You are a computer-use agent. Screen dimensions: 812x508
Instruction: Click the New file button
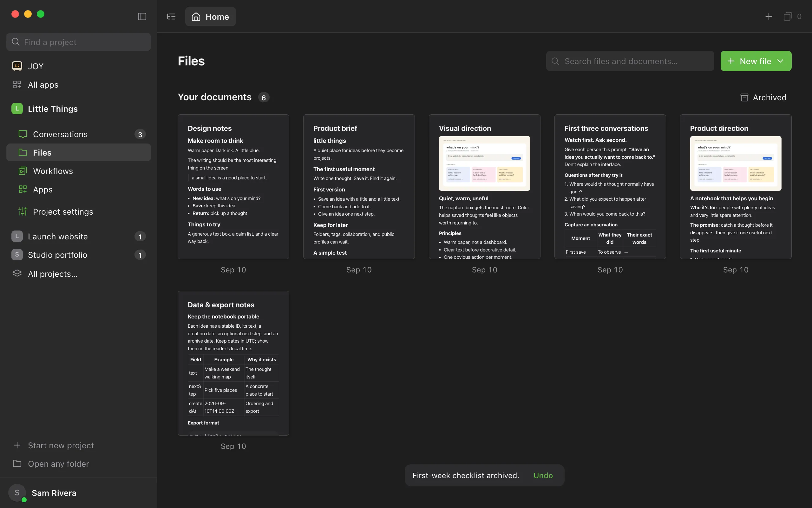[x=756, y=61]
